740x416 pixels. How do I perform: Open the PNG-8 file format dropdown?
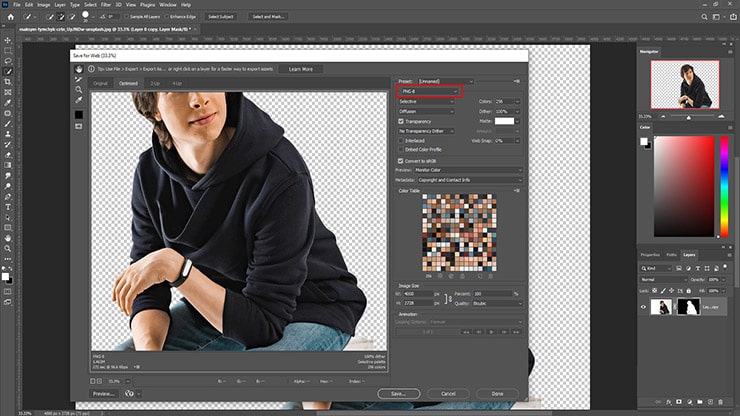(427, 91)
